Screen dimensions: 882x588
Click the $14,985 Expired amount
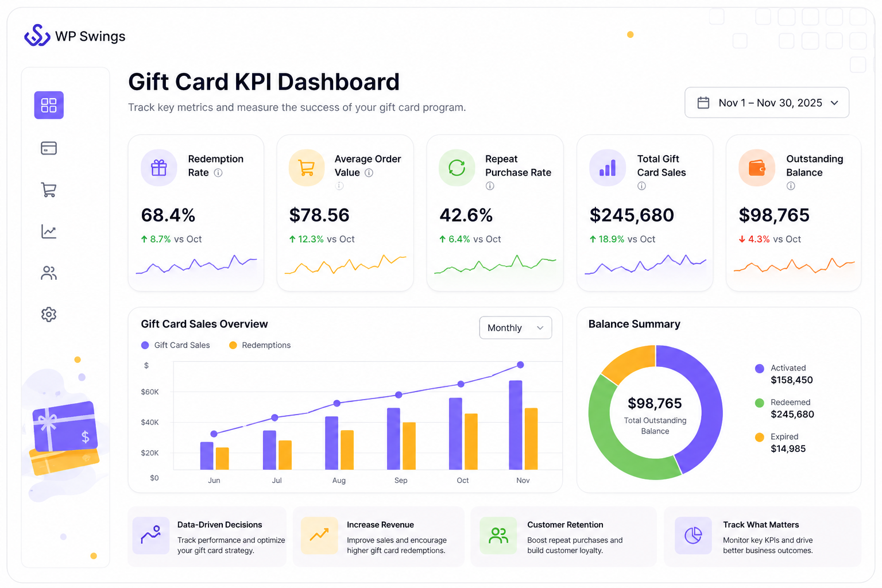788,449
